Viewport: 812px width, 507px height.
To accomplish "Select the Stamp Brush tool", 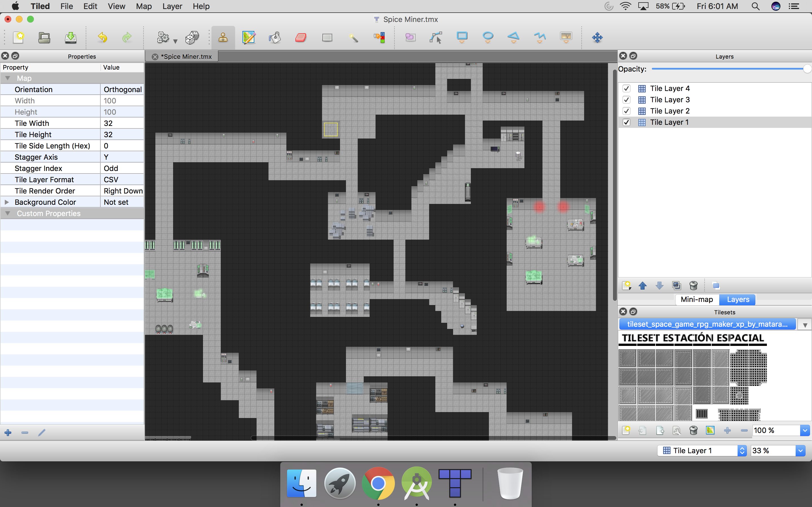I will pyautogui.click(x=223, y=37).
